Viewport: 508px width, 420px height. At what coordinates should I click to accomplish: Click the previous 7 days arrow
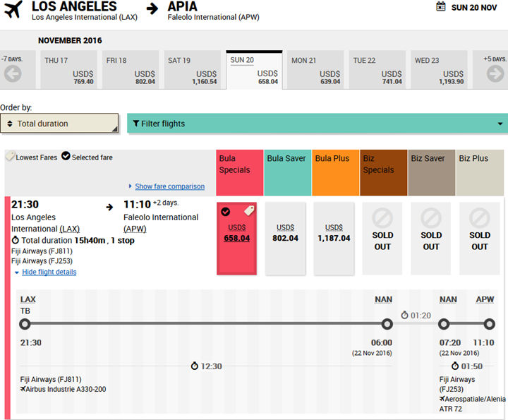[x=12, y=73]
